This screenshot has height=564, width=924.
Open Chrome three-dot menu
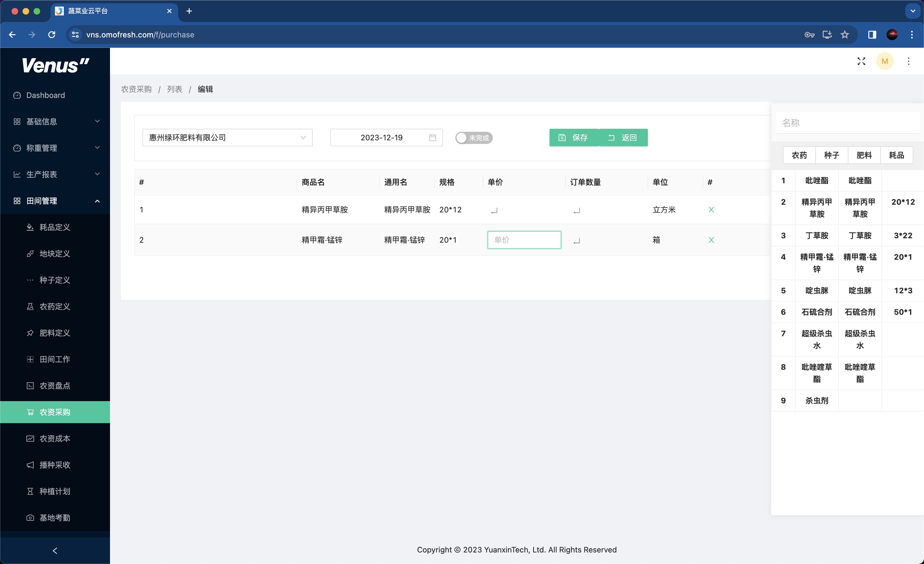[912, 34]
